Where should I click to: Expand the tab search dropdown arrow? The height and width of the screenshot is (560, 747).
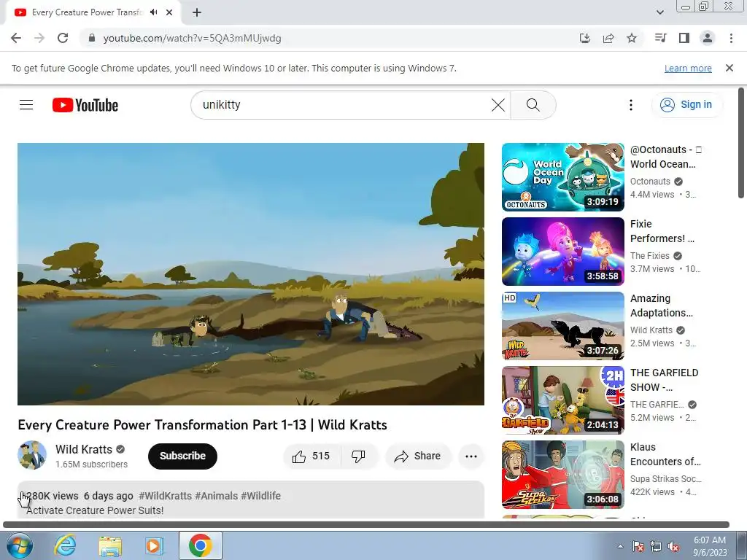659,12
